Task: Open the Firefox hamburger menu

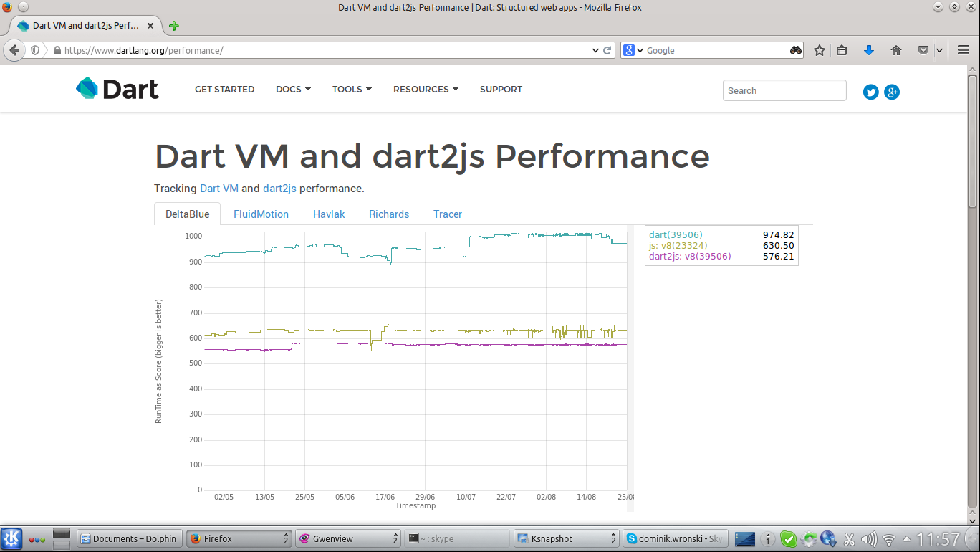Action: click(963, 51)
